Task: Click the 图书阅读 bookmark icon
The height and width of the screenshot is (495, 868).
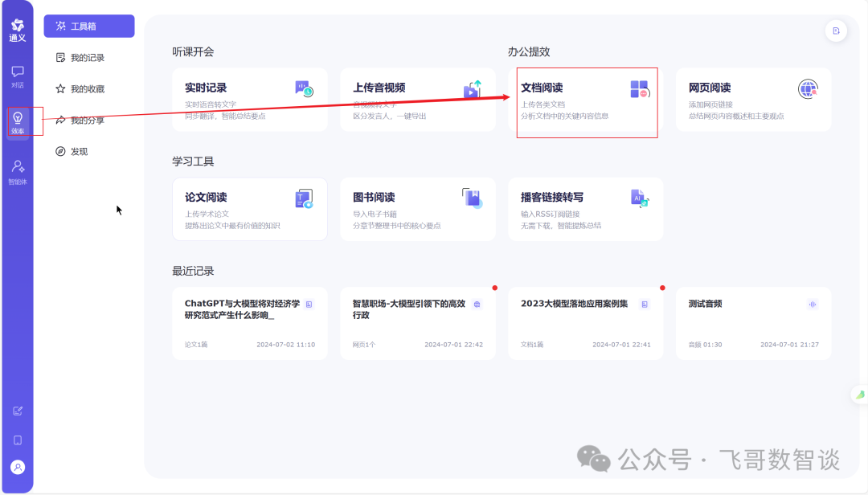Action: (x=473, y=198)
